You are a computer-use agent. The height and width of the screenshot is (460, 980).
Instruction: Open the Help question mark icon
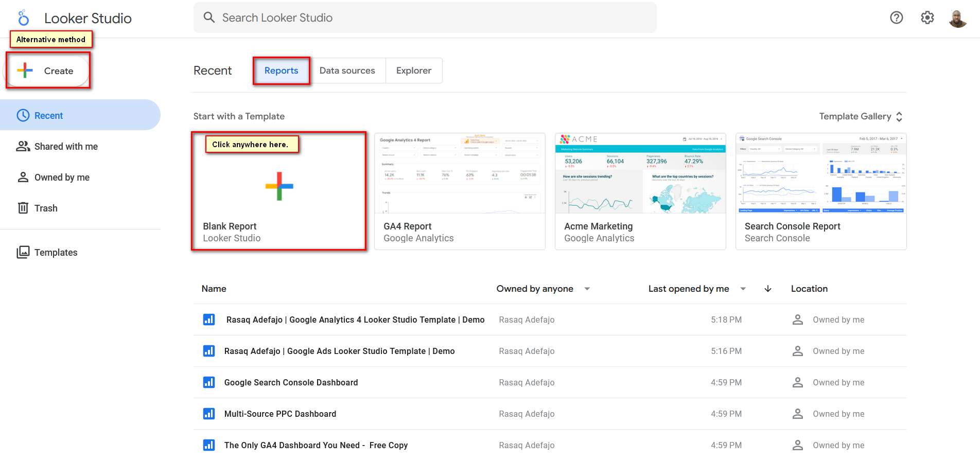pyautogui.click(x=897, y=17)
